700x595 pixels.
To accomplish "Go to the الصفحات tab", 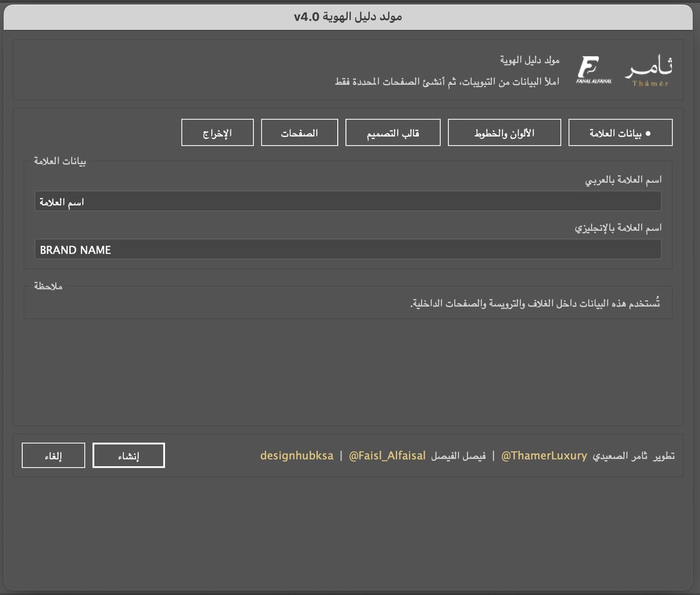I will coord(299,133).
